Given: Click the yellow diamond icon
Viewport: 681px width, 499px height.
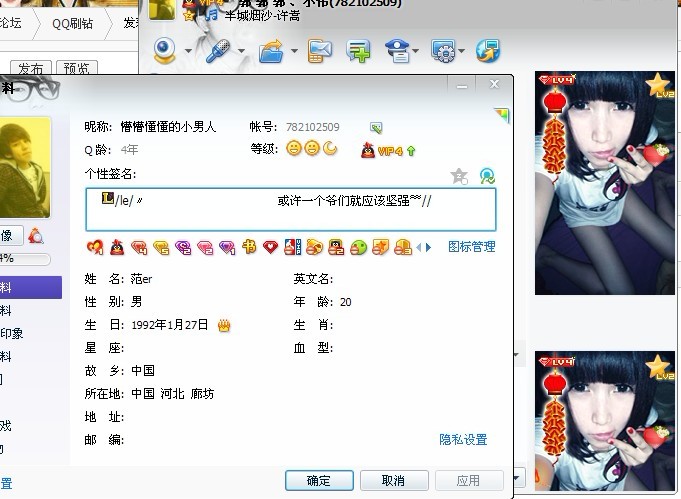Looking at the screenshot, I should [161, 248].
